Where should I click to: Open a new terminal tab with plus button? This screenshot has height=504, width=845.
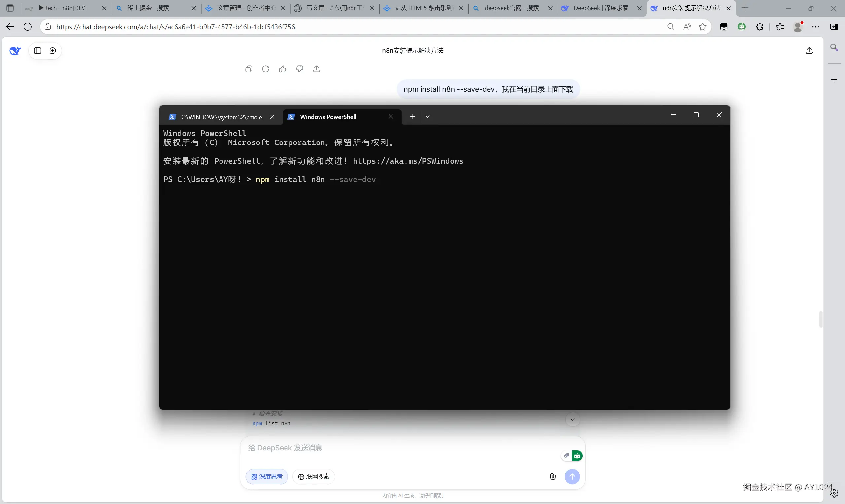pyautogui.click(x=412, y=116)
